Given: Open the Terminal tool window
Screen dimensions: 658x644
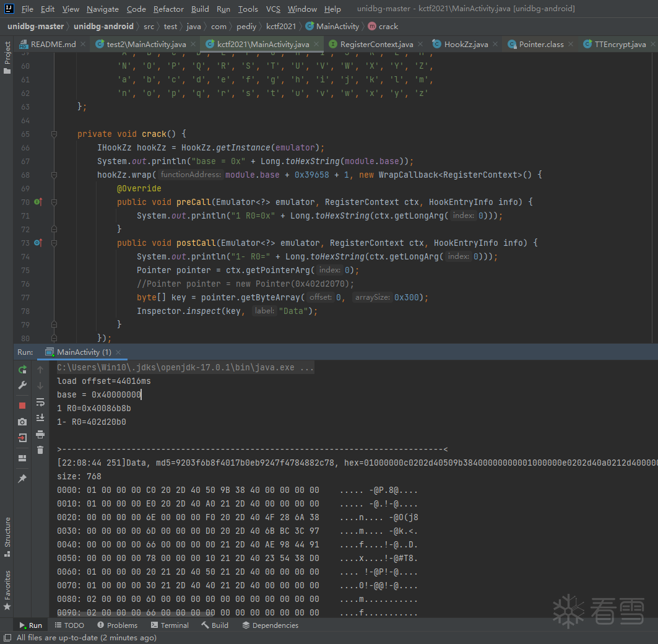Looking at the screenshot, I should pyautogui.click(x=170, y=625).
